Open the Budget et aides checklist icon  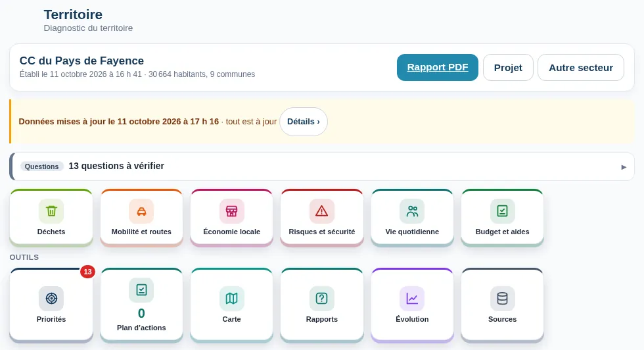point(502,211)
